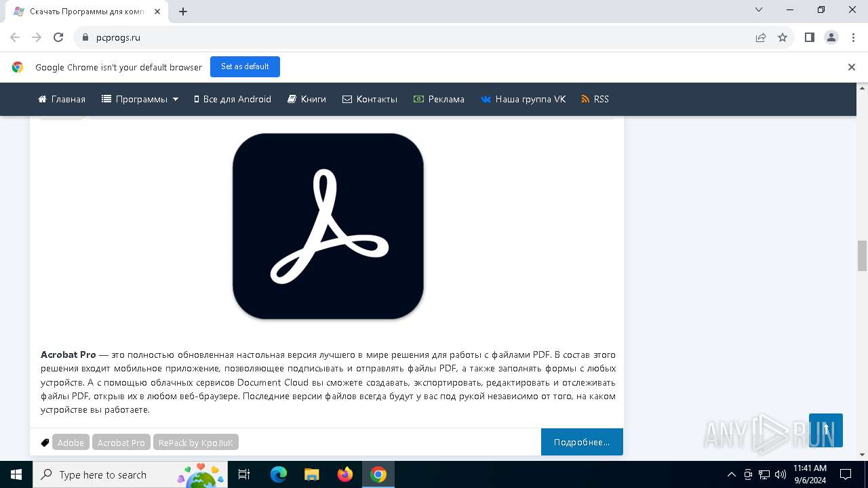868x488 pixels.
Task: Expand the Программы dropdown menu
Action: pyautogui.click(x=140, y=99)
